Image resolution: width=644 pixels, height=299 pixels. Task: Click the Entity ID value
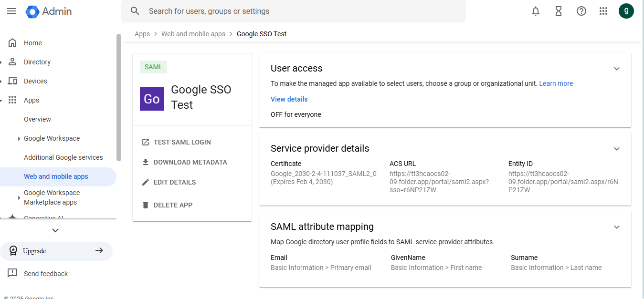[x=563, y=182]
